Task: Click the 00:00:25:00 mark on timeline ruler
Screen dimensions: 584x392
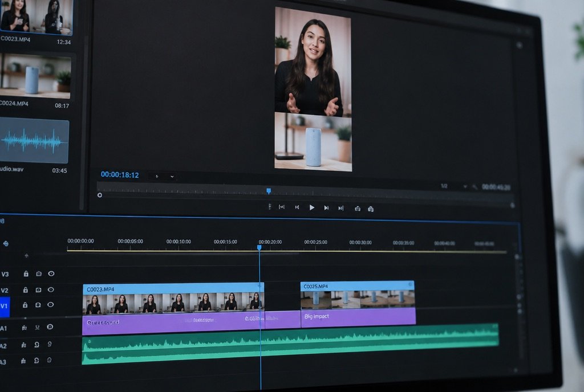Action: (x=315, y=242)
